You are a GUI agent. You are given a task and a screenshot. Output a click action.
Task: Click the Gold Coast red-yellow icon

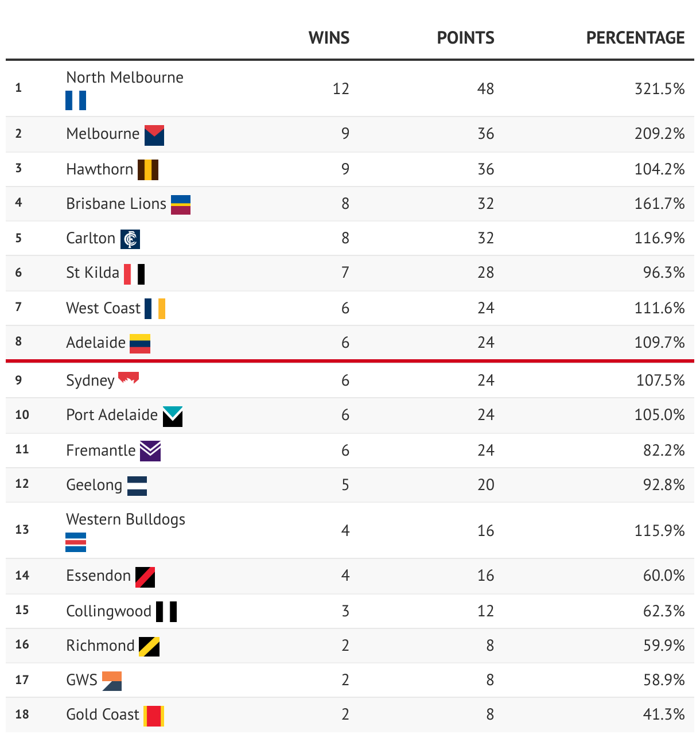(x=154, y=716)
